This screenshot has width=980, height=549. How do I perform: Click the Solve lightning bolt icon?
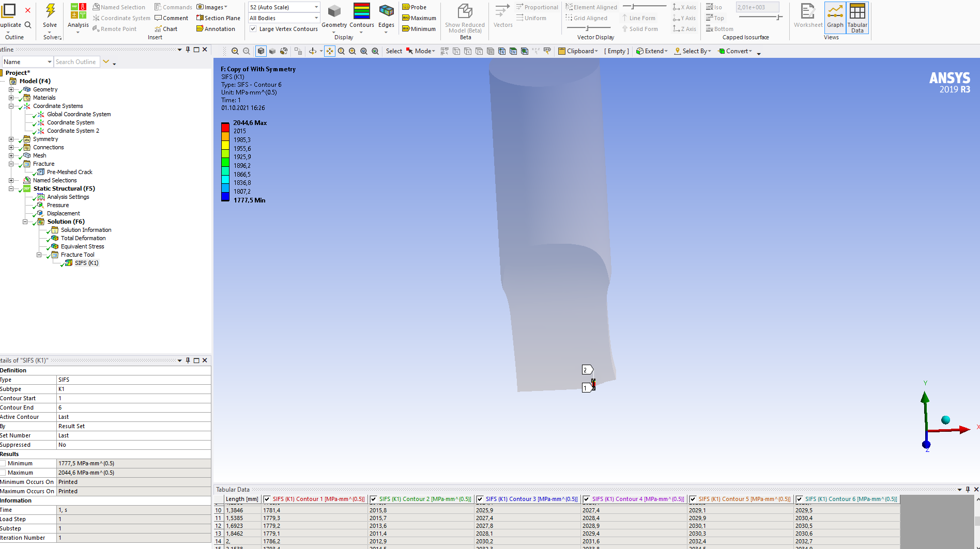pos(50,11)
